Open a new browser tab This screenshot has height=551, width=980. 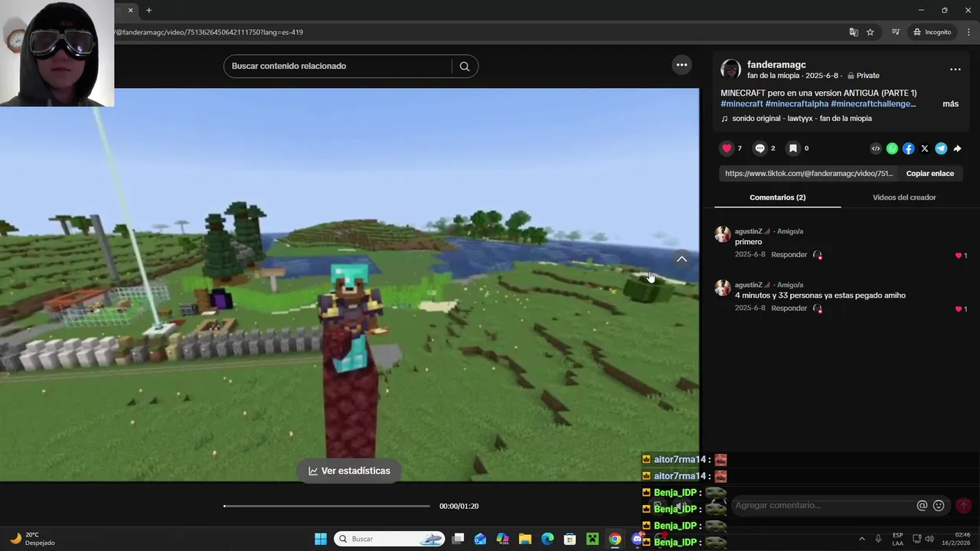click(149, 10)
